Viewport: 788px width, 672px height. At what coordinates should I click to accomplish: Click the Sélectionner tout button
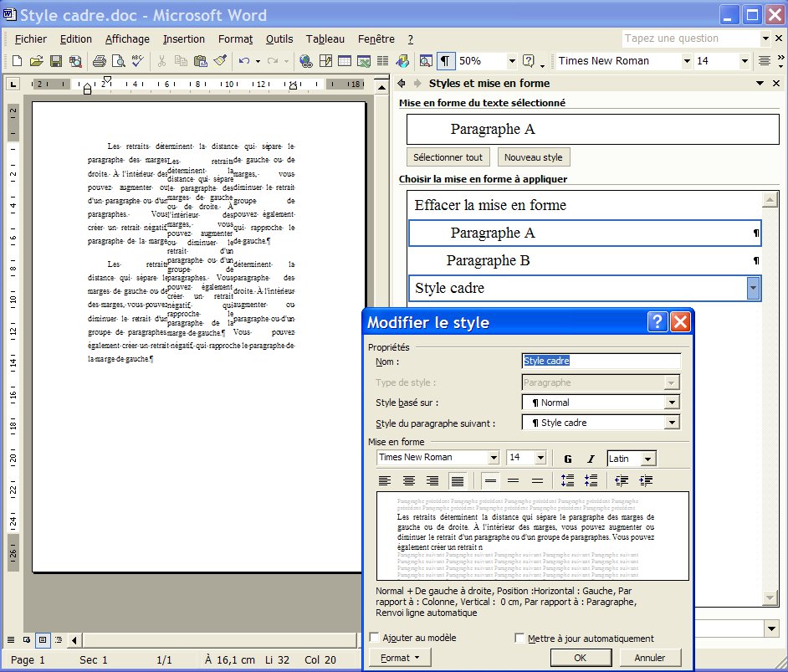448,157
